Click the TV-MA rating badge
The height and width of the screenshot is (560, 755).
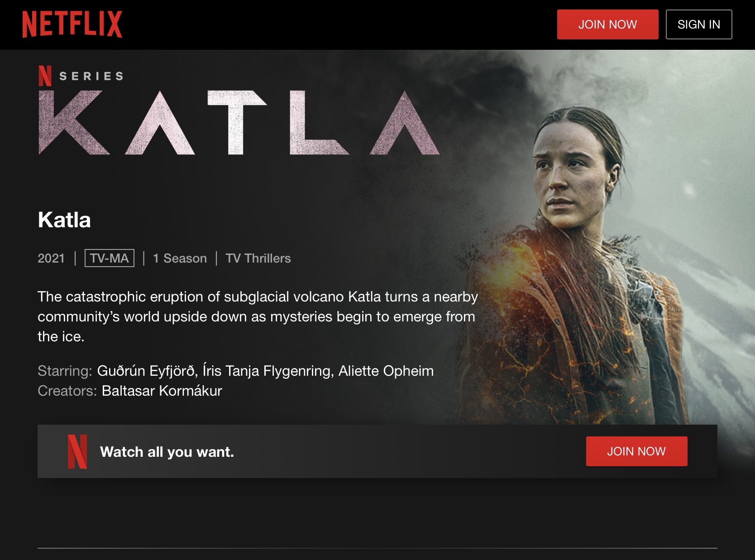tap(110, 258)
